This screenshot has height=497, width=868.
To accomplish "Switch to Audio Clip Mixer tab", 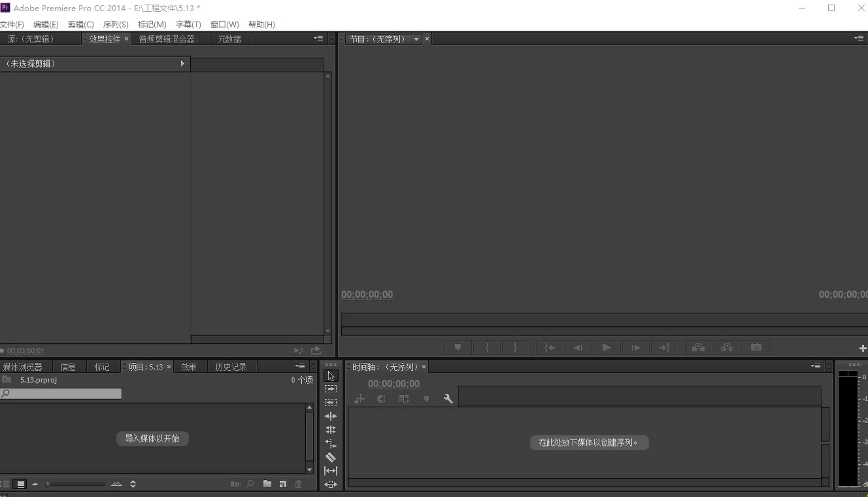I will tap(169, 39).
